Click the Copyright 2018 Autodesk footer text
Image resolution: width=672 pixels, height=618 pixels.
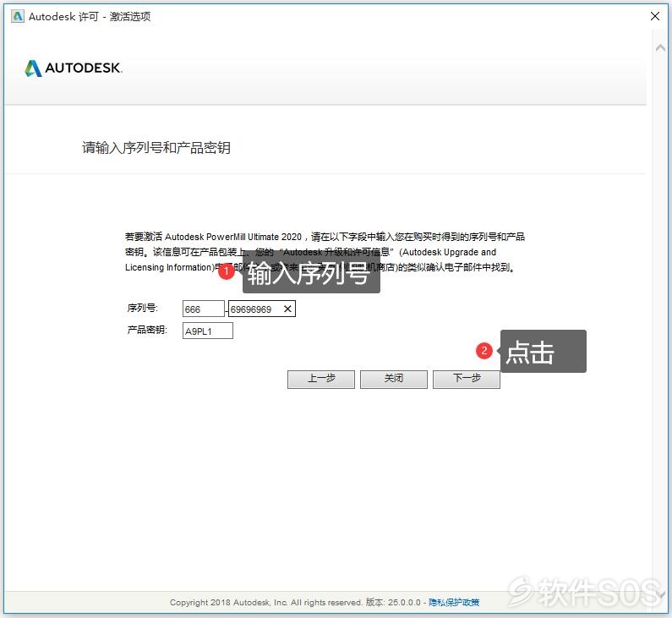point(265,602)
